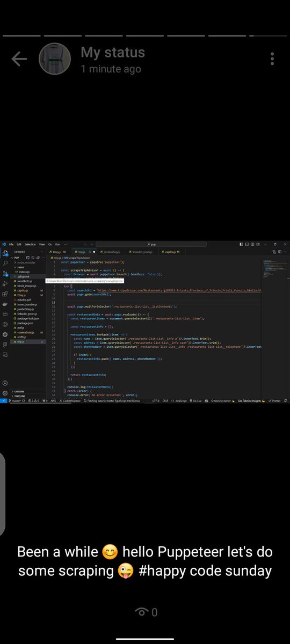Open educba.pdf in the Explorer
290x644 pixels.
24,299
